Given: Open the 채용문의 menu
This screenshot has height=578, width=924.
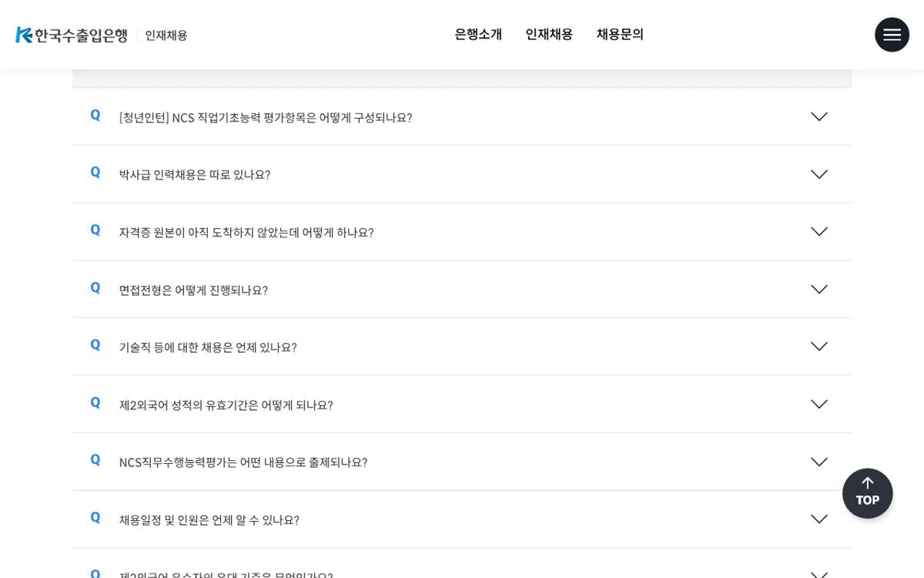Looking at the screenshot, I should click(x=620, y=35).
